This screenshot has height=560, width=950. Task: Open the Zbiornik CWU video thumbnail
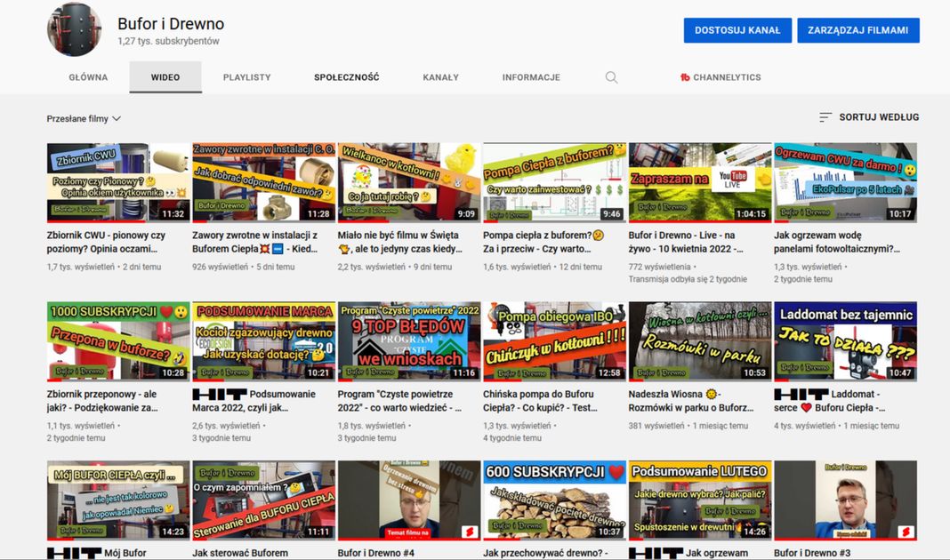[118, 182]
